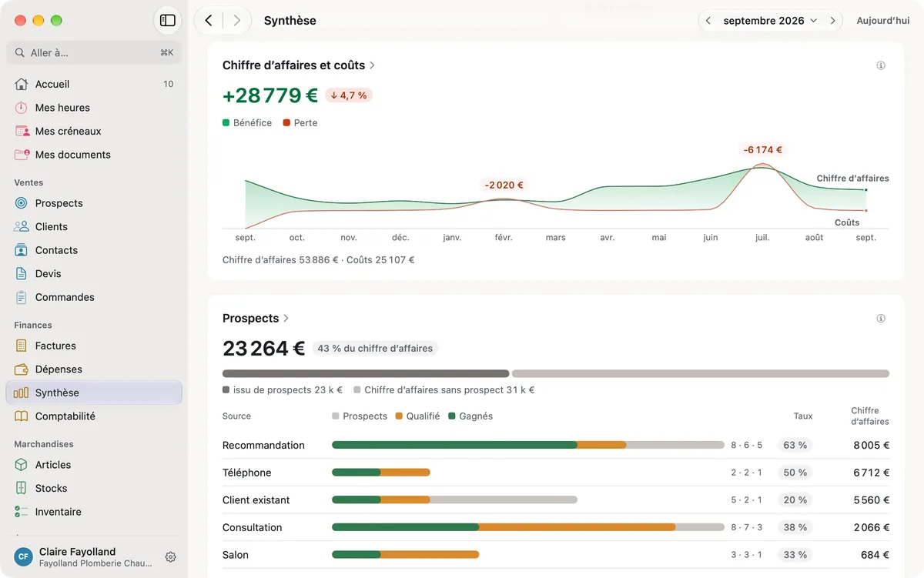Screen dimensions: 924x578
Task: Select Clients in the Ventes section
Action: click(x=94, y=226)
